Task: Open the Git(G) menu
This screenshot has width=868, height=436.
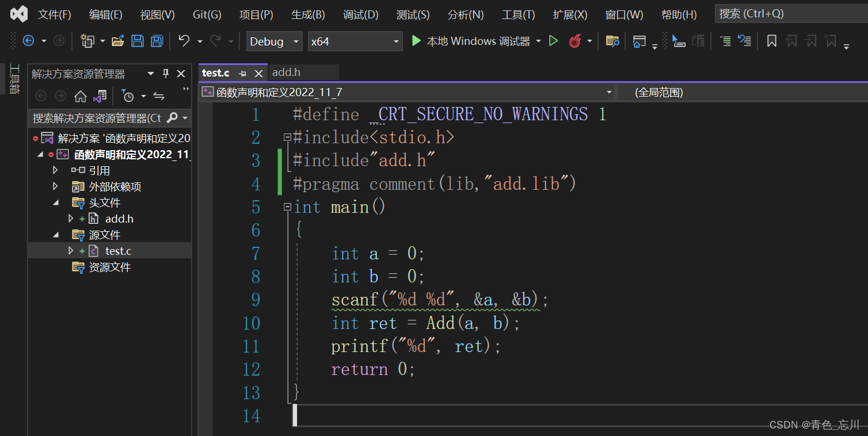Action: pyautogui.click(x=207, y=14)
